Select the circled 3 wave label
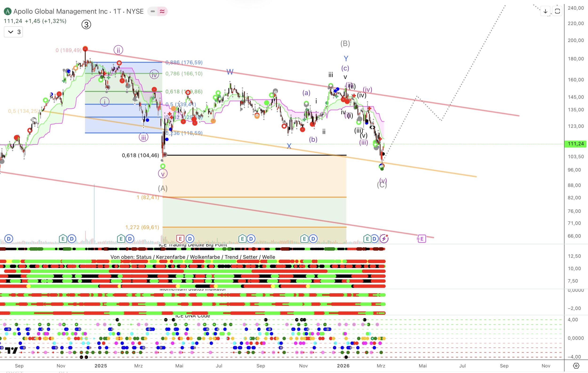 [x=86, y=24]
